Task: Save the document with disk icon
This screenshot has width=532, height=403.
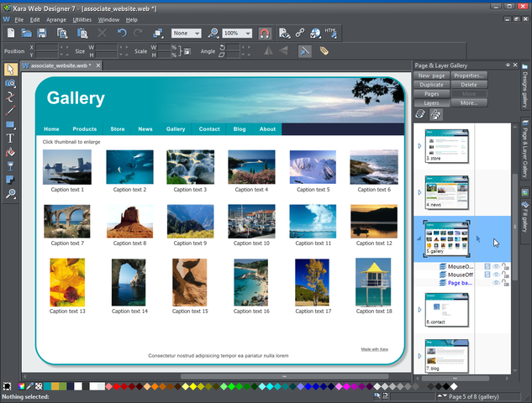Action: pos(42,33)
